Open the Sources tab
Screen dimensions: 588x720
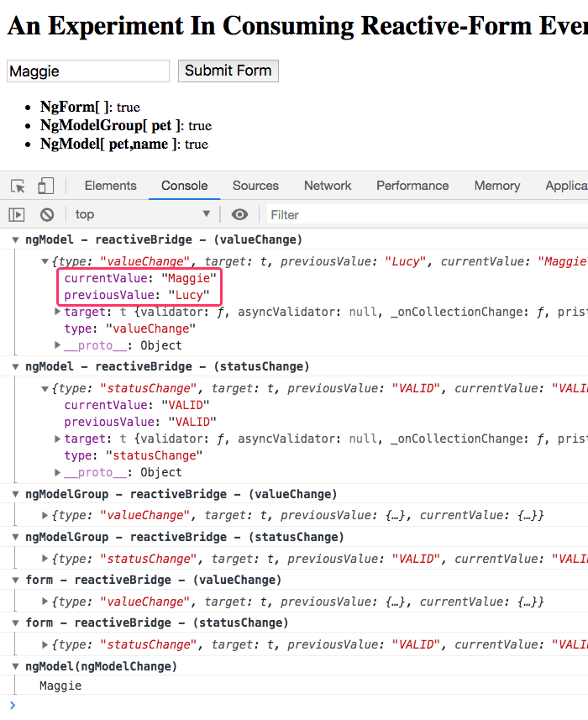coord(255,186)
